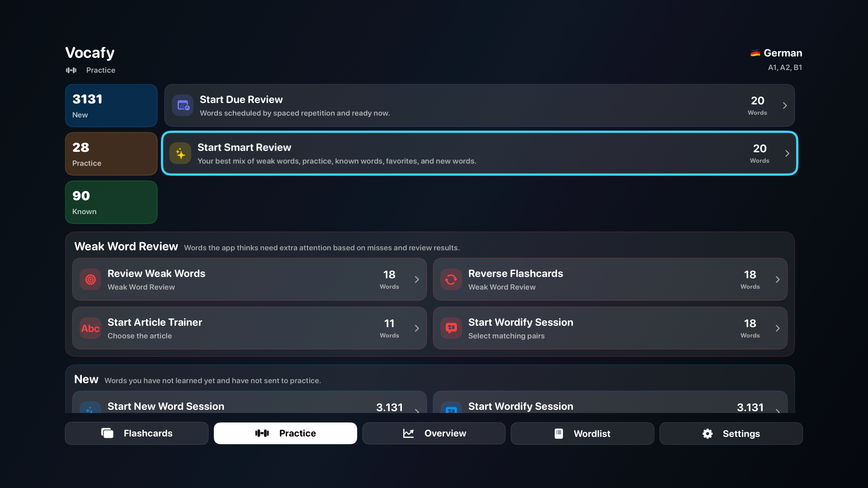Viewport: 868px width, 488px height.
Task: Start Article Trainer exercise
Action: coord(250,328)
